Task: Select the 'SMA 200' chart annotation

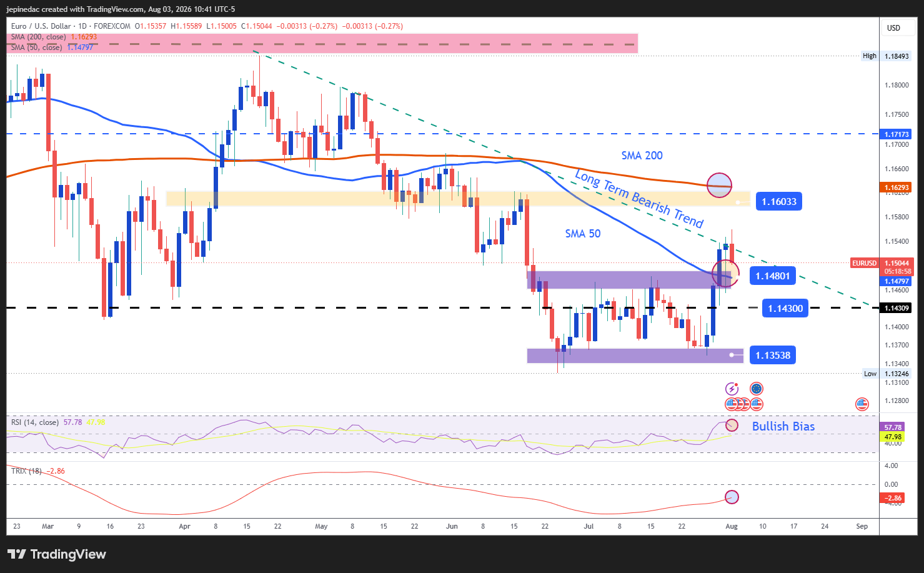Action: 642,156
